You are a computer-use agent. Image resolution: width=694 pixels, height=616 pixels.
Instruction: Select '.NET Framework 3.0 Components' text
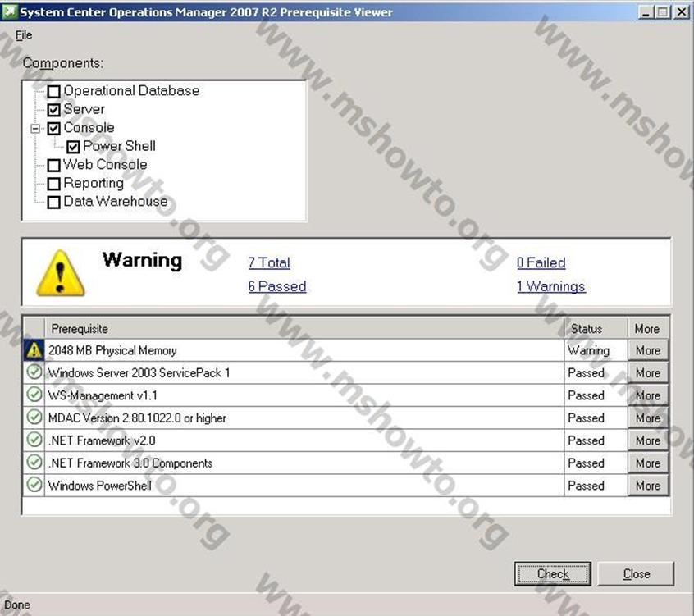(x=130, y=463)
